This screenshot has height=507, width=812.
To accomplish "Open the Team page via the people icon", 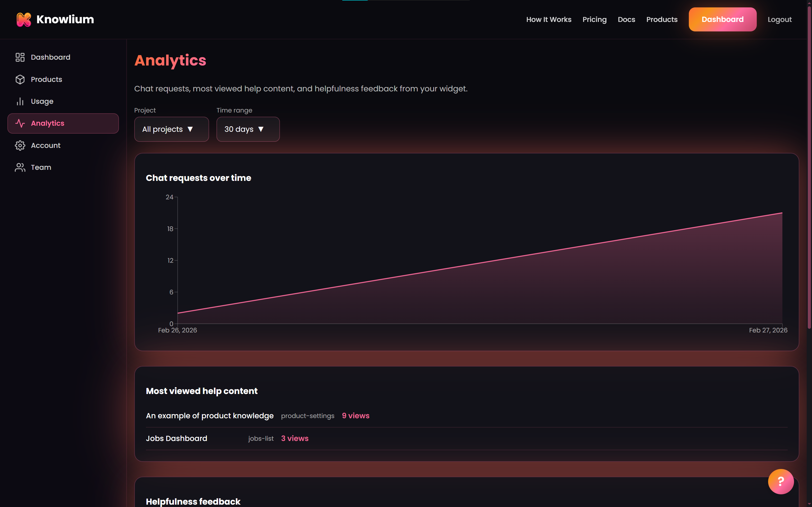I will pyautogui.click(x=20, y=167).
